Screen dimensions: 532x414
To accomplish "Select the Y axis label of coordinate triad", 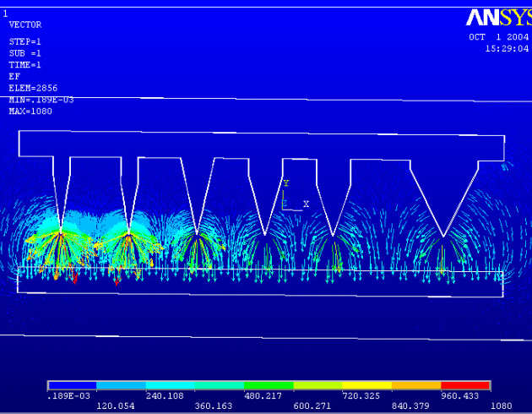I will click(x=286, y=183).
